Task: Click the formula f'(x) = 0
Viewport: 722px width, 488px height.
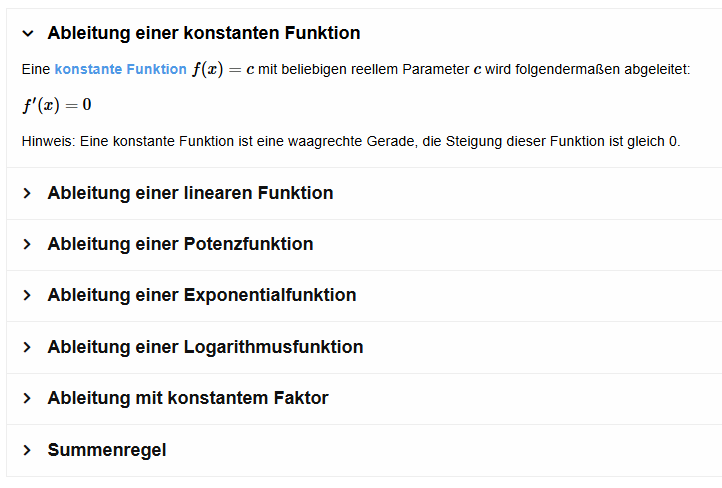Action: 56,106
